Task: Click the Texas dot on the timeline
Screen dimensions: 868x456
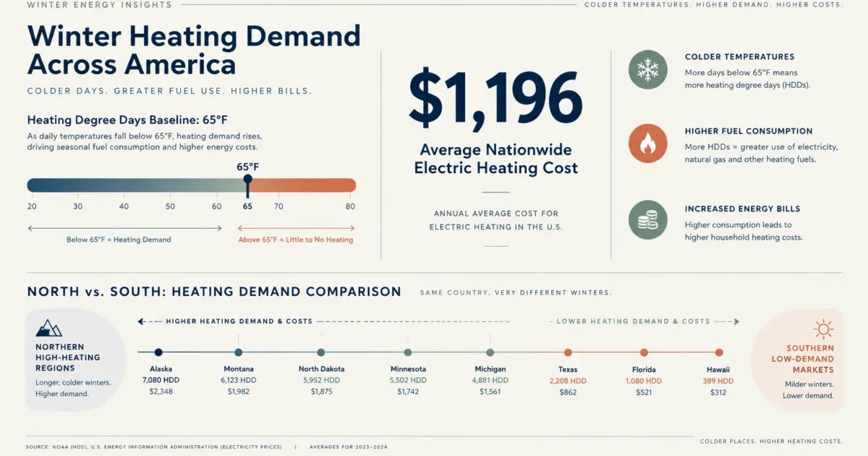Action: point(568,352)
